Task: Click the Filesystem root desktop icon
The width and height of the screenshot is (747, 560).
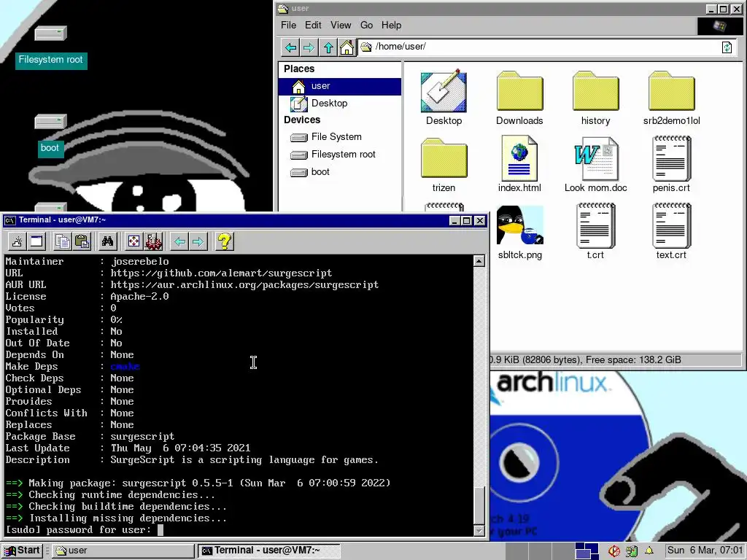Action: [50, 47]
